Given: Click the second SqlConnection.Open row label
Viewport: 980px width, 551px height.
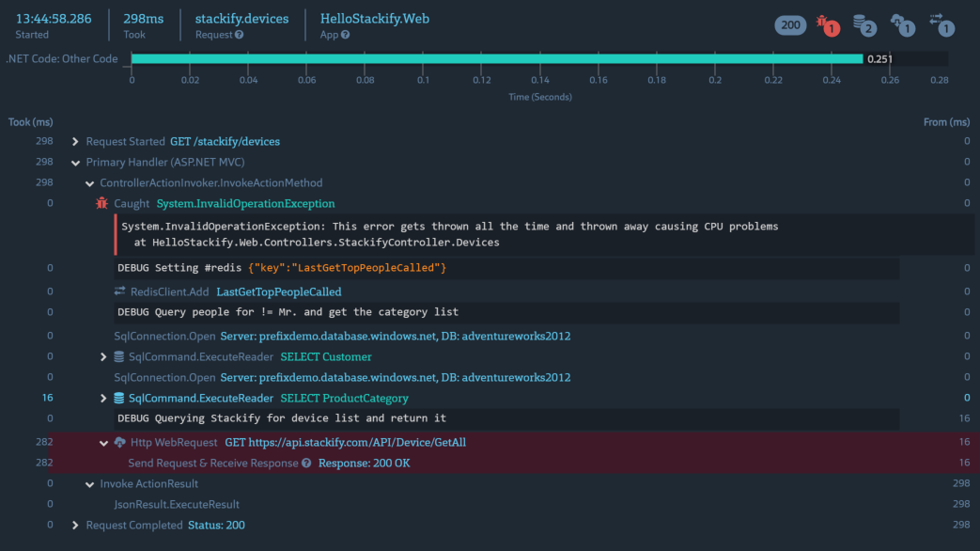Looking at the screenshot, I should coord(164,377).
